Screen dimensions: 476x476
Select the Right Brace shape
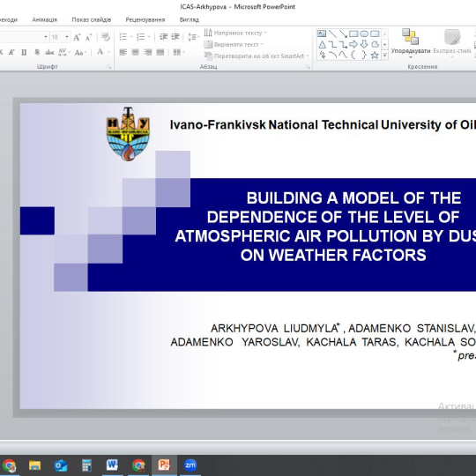(x=364, y=55)
